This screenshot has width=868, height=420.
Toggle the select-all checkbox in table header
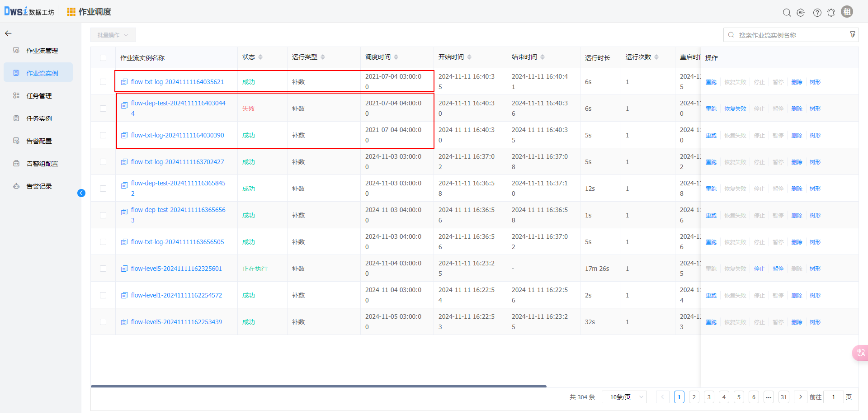click(x=103, y=58)
